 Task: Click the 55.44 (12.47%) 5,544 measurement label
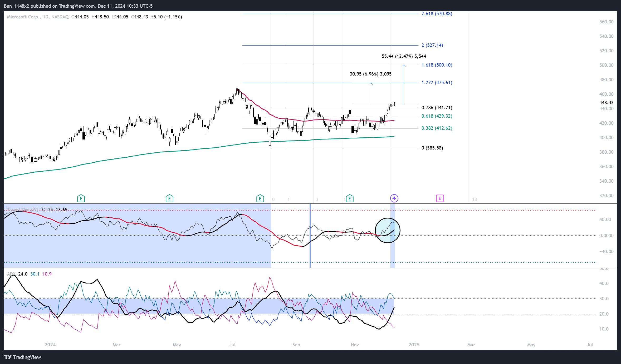(x=404, y=56)
